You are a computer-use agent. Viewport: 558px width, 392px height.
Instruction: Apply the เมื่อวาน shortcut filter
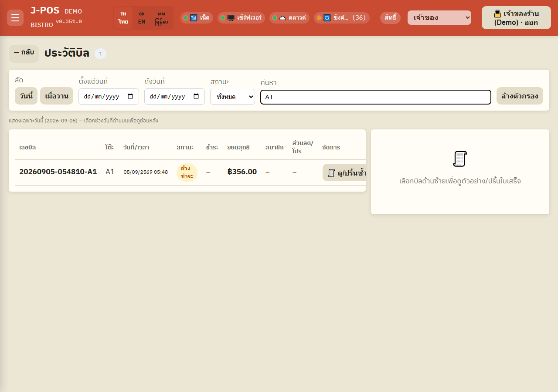click(x=57, y=96)
